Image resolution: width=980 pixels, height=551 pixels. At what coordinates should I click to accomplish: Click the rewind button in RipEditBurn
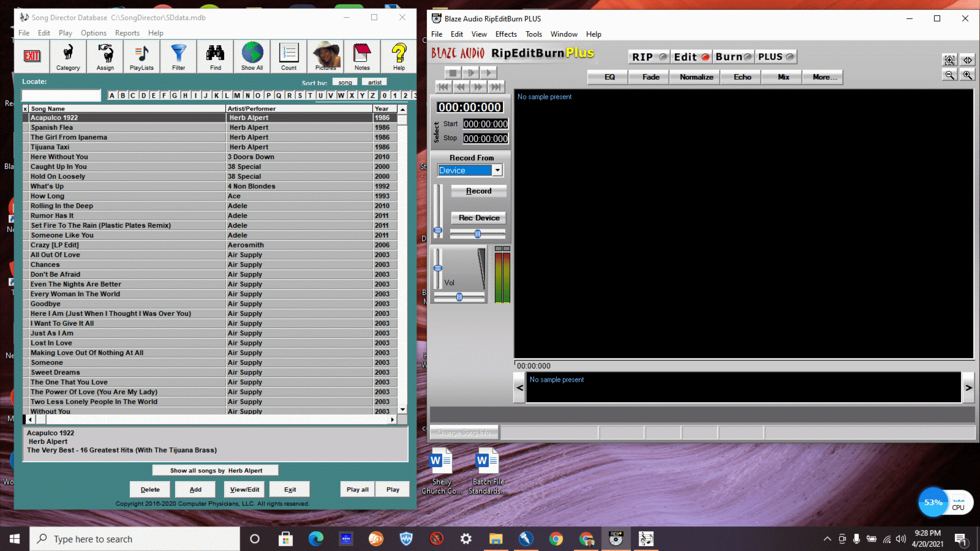(x=461, y=87)
